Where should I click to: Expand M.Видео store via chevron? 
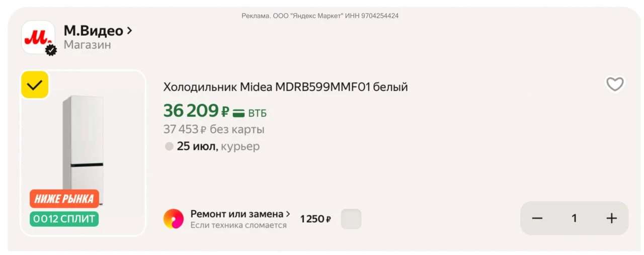129,31
